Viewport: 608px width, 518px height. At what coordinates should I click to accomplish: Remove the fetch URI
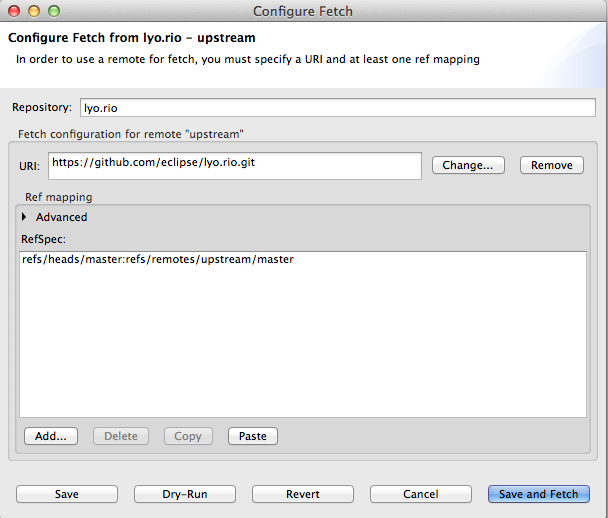(x=551, y=165)
